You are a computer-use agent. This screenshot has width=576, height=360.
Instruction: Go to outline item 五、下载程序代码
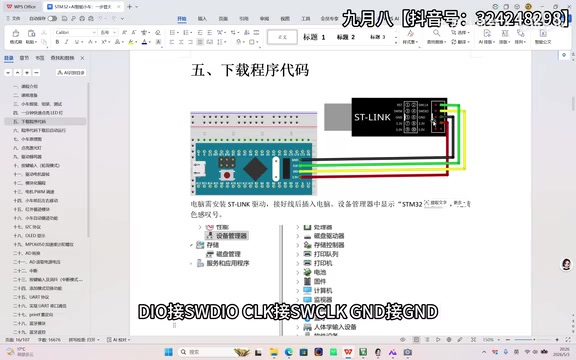coord(45,122)
